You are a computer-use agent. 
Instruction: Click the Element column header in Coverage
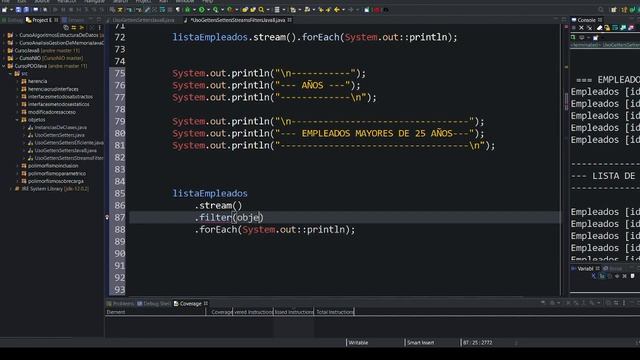155,312
